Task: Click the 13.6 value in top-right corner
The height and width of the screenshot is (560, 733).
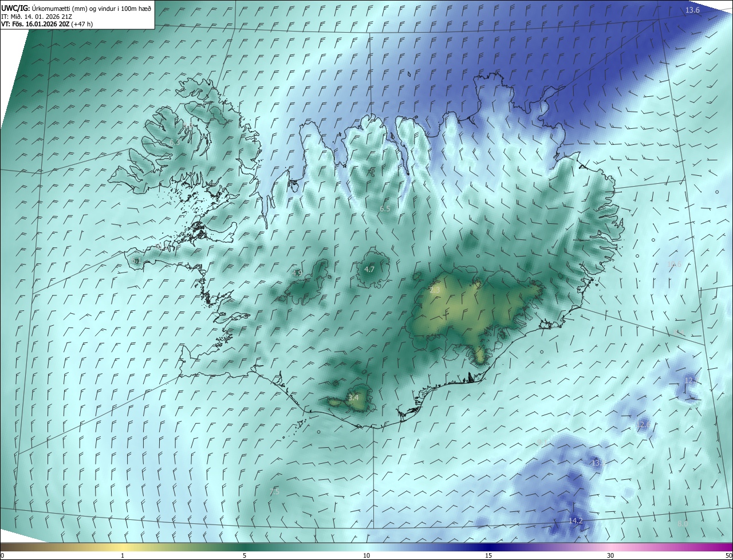Action: 692,10
